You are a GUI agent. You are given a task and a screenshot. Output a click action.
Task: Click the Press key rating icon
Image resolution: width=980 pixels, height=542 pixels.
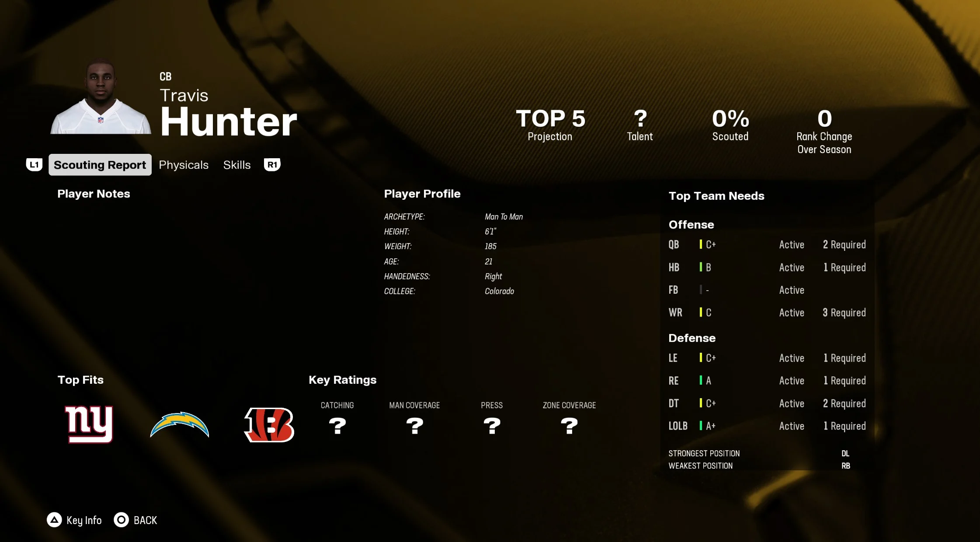[x=492, y=426]
